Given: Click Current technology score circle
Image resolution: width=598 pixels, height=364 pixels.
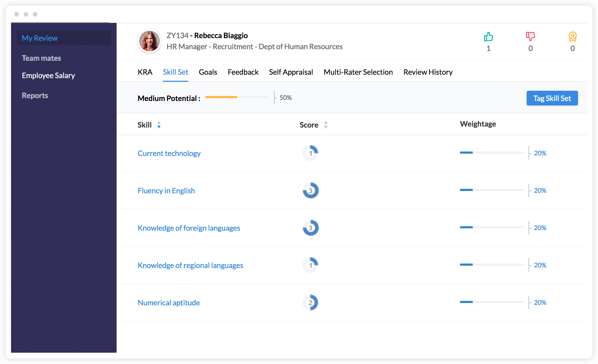Looking at the screenshot, I should click(x=310, y=153).
